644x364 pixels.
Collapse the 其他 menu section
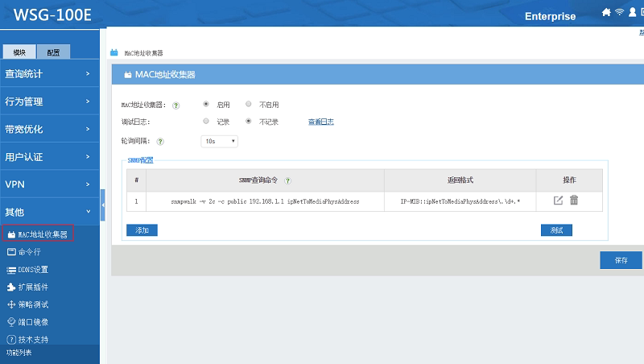(50, 212)
